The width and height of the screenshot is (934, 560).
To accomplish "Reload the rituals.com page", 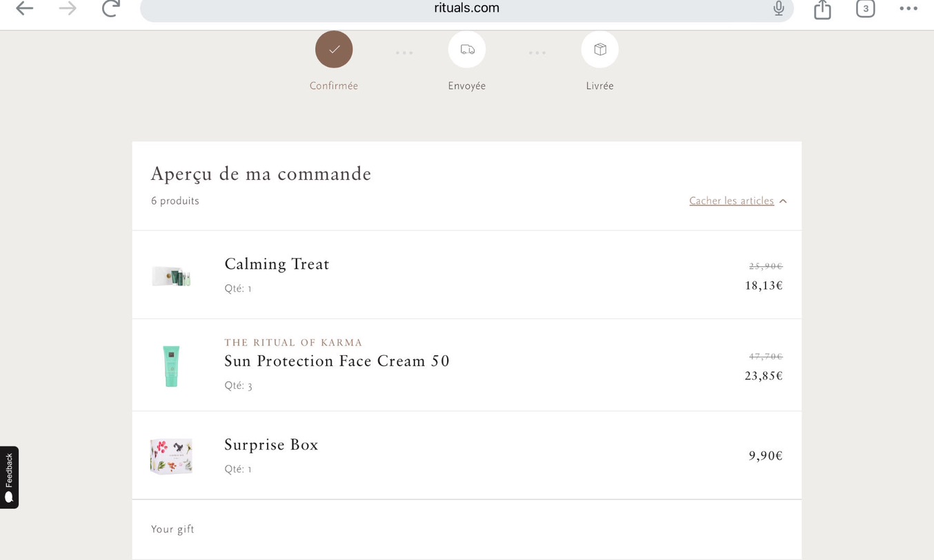I will 111,8.
